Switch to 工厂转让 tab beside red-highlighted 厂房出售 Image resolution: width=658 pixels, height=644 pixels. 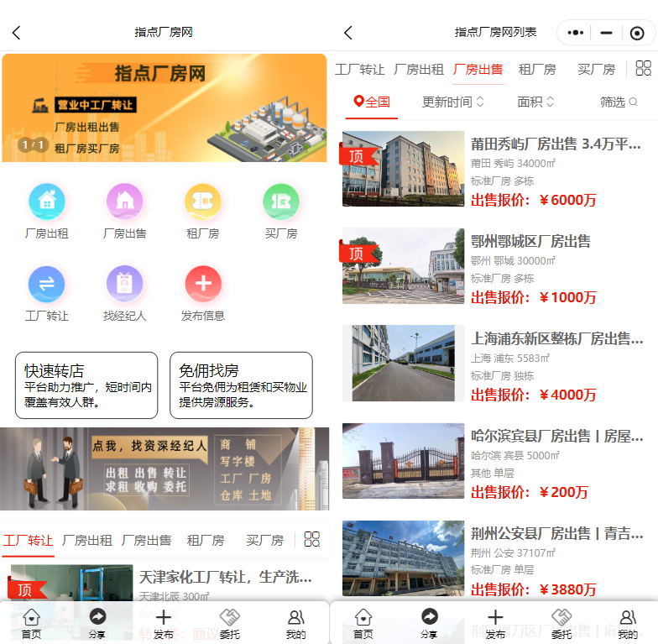point(359,69)
